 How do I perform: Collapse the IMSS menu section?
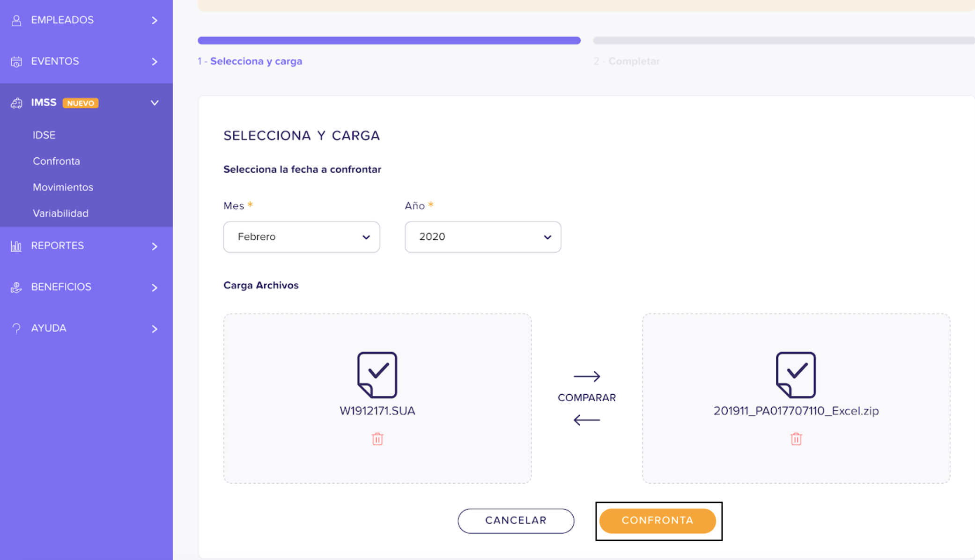tap(155, 103)
